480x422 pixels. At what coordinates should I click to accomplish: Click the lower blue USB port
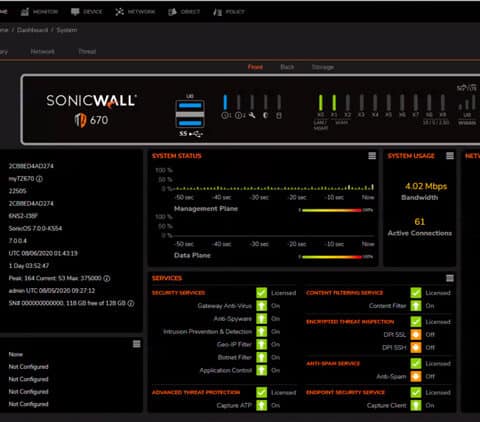pyautogui.click(x=190, y=123)
